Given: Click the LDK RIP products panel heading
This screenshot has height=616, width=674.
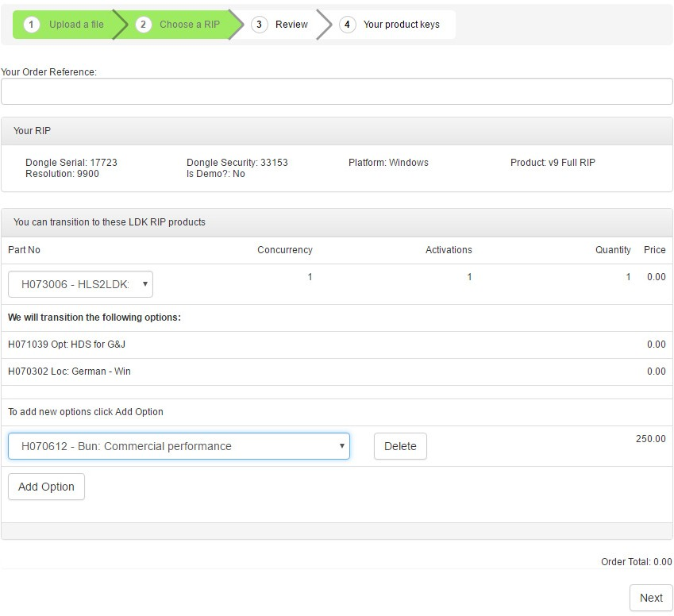Looking at the screenshot, I should [337, 222].
